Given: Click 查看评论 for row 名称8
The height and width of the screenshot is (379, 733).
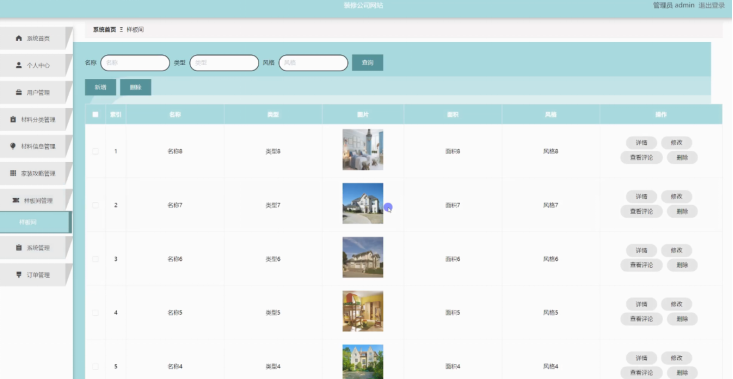Looking at the screenshot, I should 641,157.
